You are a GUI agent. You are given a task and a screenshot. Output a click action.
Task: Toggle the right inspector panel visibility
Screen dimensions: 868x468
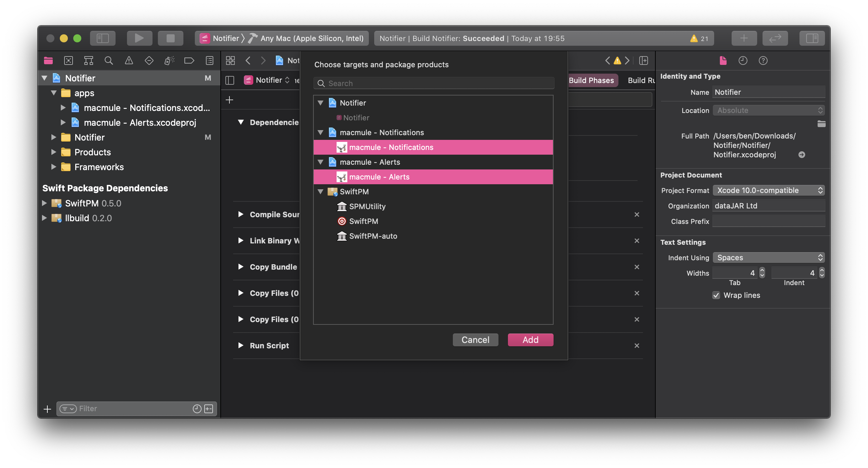pyautogui.click(x=812, y=38)
